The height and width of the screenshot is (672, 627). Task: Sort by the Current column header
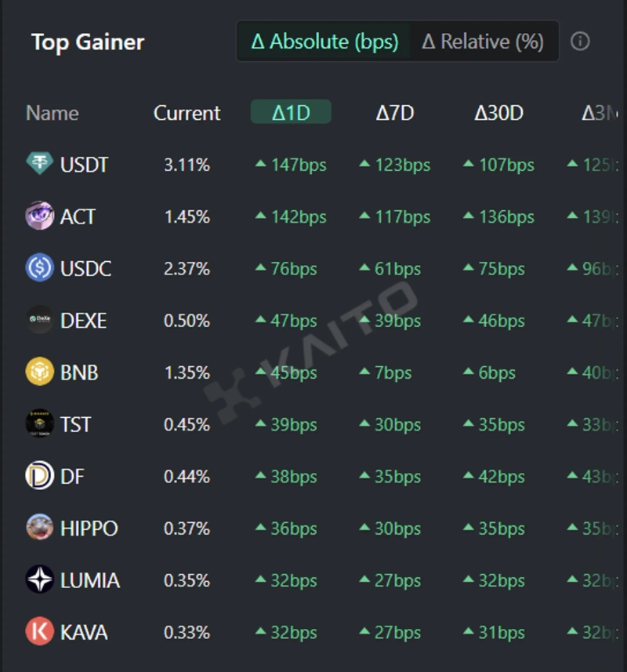coord(187,113)
